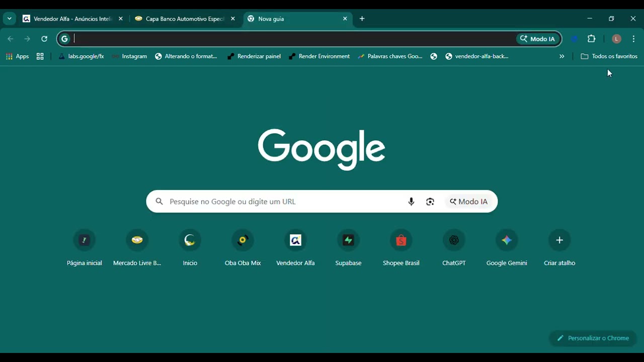644x362 pixels.
Task: Activate Modo IA in the address bar
Action: click(538, 39)
